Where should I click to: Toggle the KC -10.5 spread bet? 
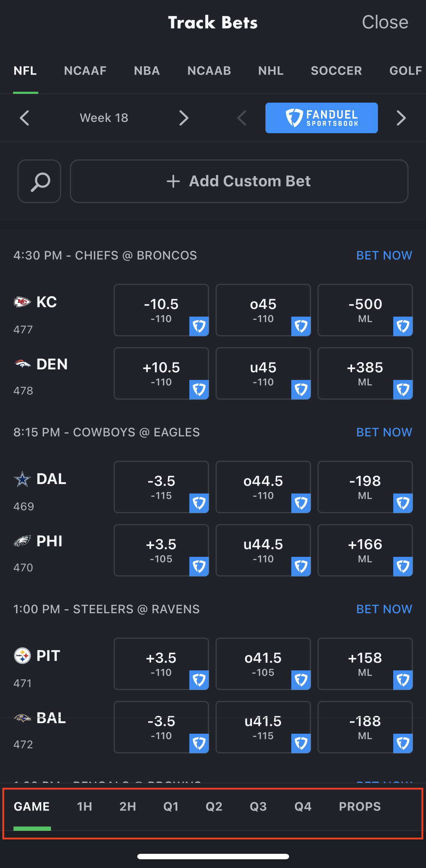click(161, 310)
